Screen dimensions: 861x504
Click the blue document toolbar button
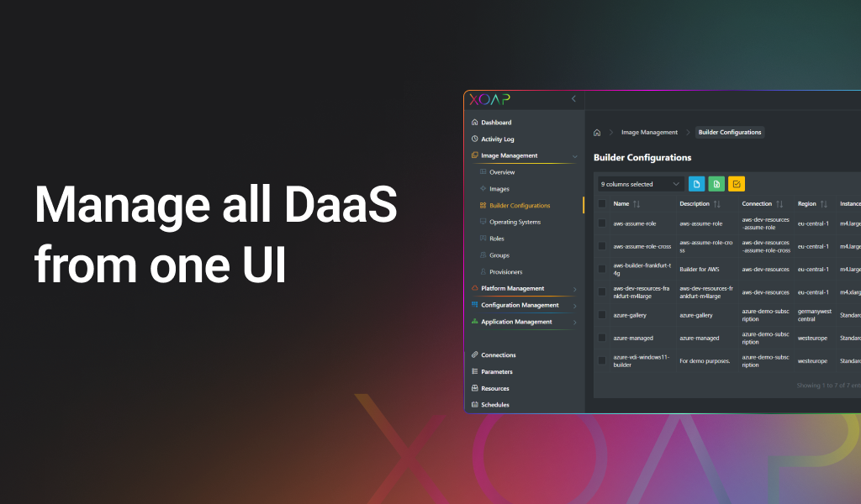point(696,184)
